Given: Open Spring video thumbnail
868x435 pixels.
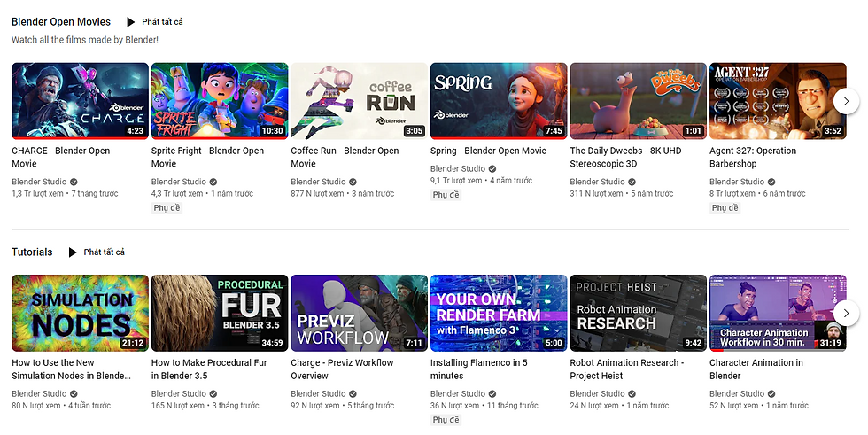Looking at the screenshot, I should (x=499, y=101).
